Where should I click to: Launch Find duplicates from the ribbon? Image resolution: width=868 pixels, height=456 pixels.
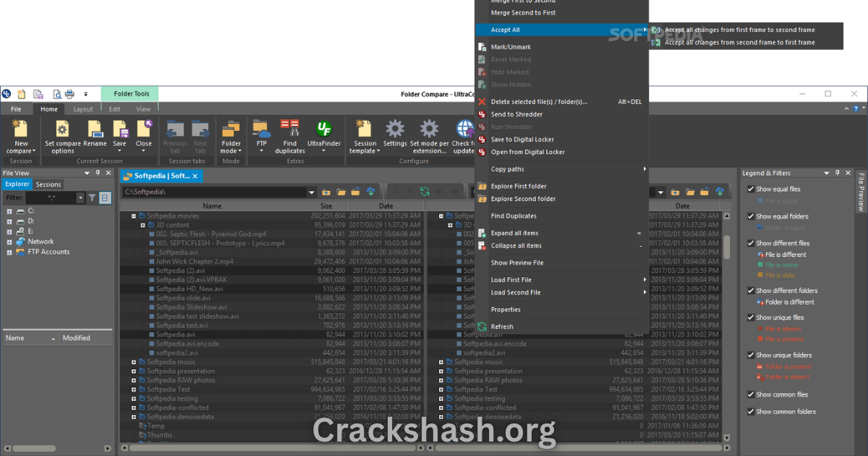pos(290,136)
